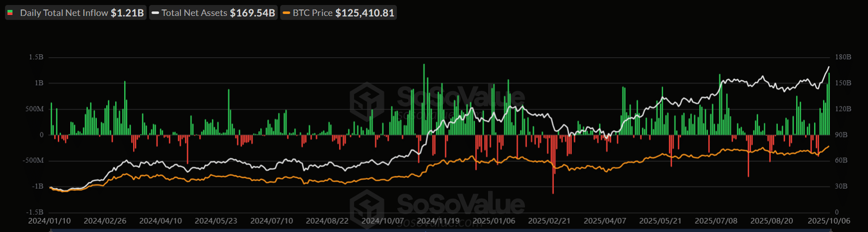The width and height of the screenshot is (868, 232).
Task: Hide the BTC Price line series
Action: coord(313,13)
